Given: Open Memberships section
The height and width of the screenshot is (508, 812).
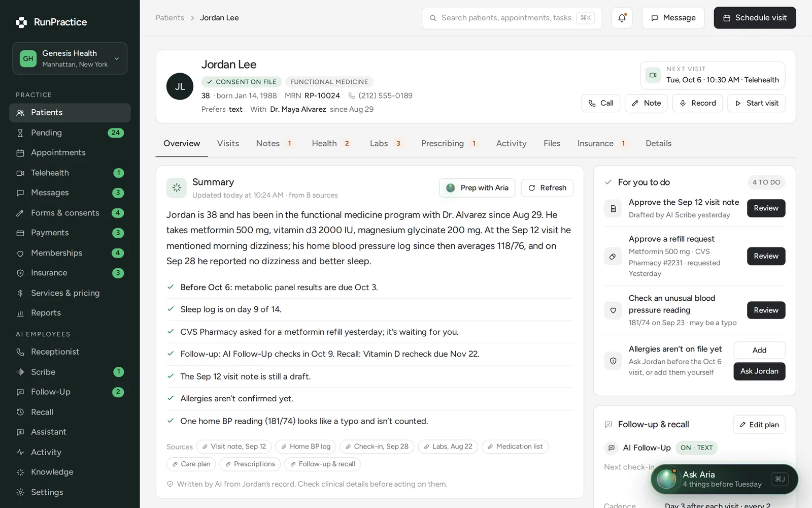Looking at the screenshot, I should coord(70,253).
